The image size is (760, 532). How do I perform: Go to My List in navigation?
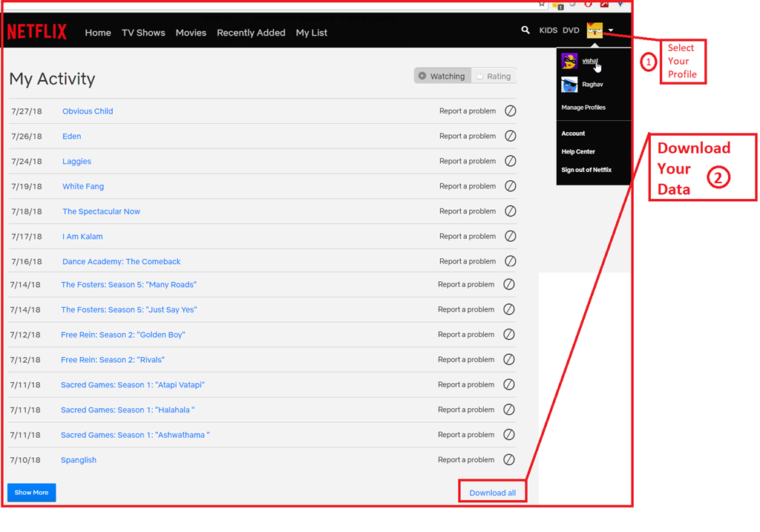click(311, 33)
